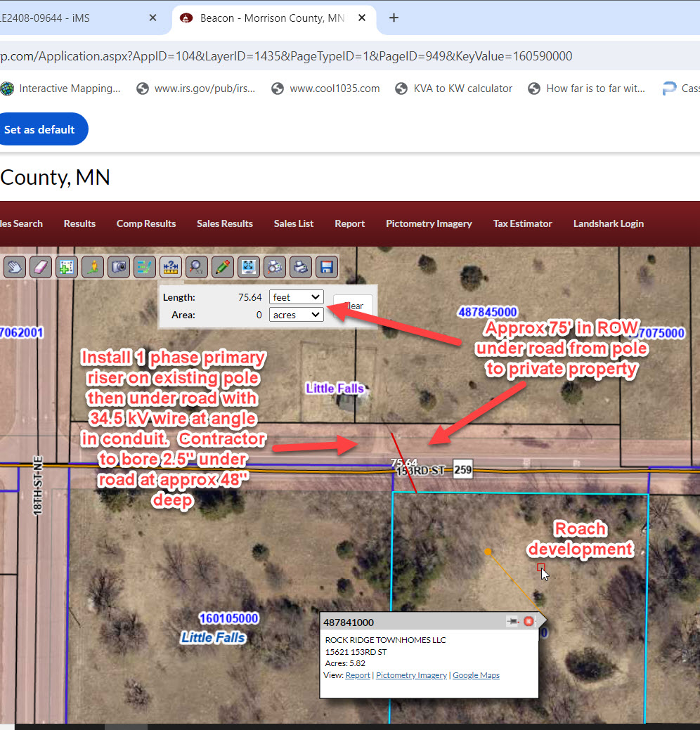Viewport: 700px width, 730px height.
Task: Open the length units dropdown (feet)
Action: 296,297
